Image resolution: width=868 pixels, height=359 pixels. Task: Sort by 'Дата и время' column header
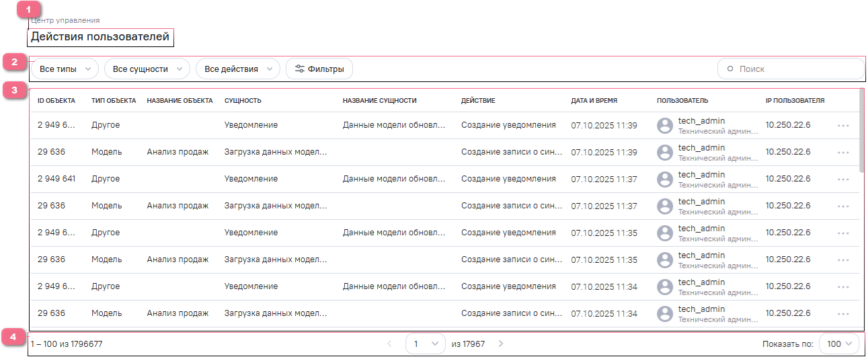point(594,101)
